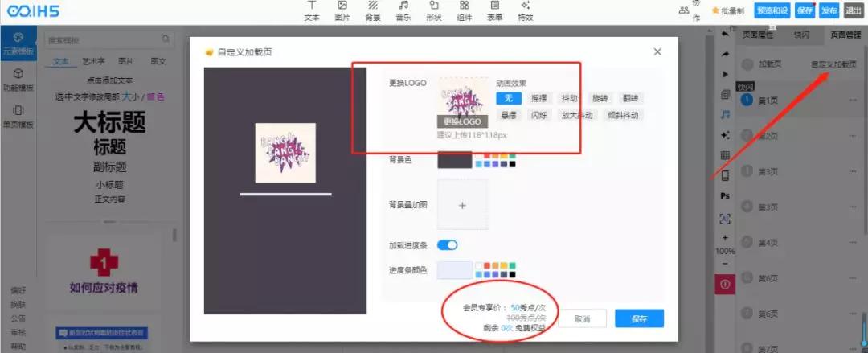Click the 自定义加载页 link in the page panel

(x=833, y=64)
